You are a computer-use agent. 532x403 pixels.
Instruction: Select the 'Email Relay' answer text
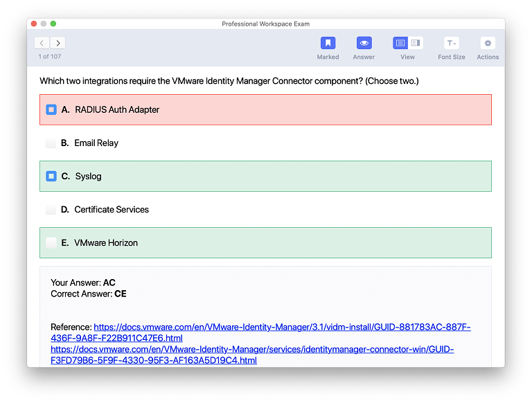click(96, 143)
